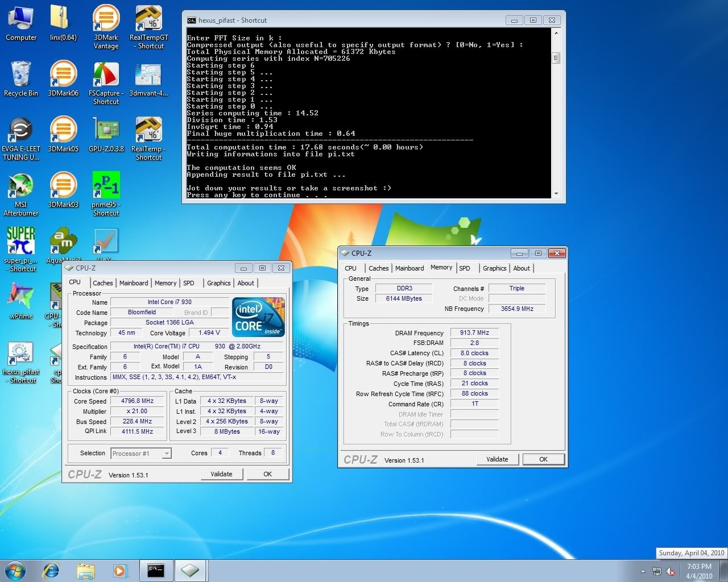Click the Core Voltage 1.494 V value
The height and width of the screenshot is (582, 728).
(x=209, y=333)
